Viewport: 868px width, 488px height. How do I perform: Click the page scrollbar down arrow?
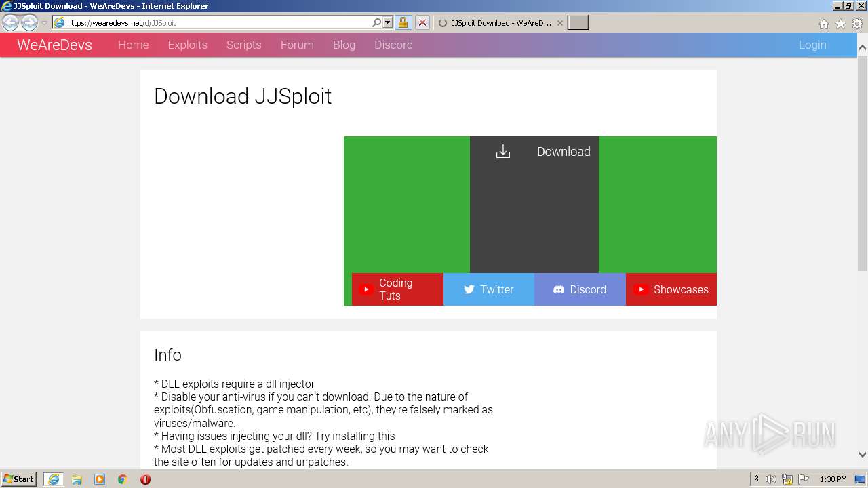862,455
